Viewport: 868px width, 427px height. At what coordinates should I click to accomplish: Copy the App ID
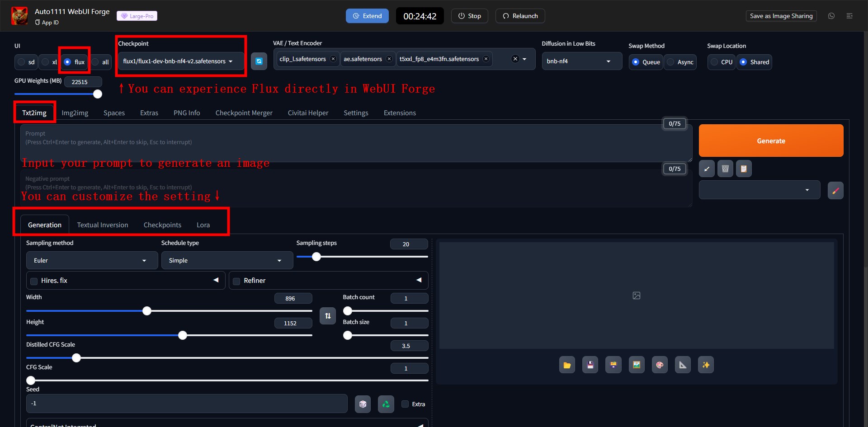[x=47, y=23]
